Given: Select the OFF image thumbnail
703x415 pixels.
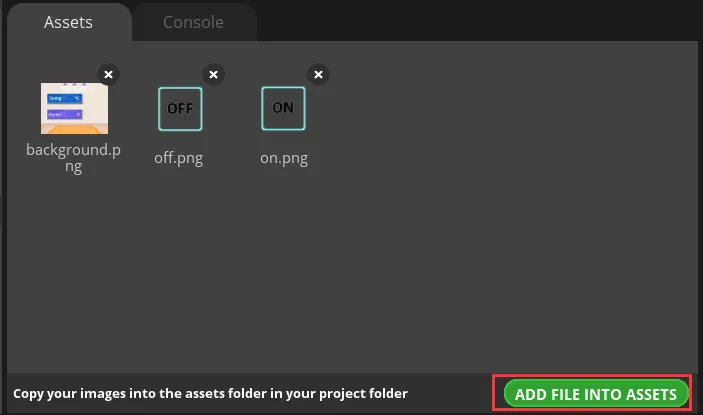Looking at the screenshot, I should click(x=180, y=109).
